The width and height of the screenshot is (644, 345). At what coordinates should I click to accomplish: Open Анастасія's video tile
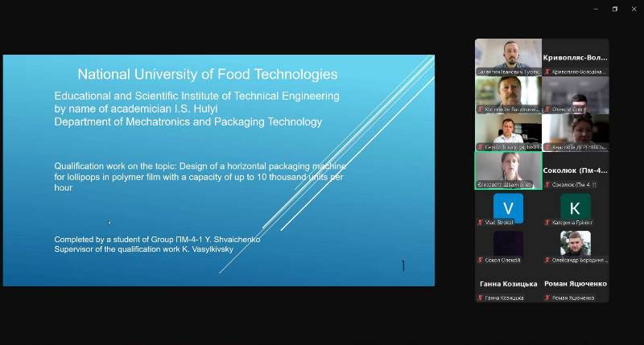click(576, 133)
